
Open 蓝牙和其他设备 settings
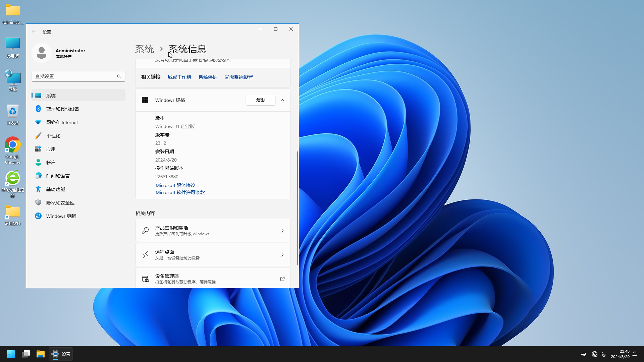pyautogui.click(x=78, y=109)
